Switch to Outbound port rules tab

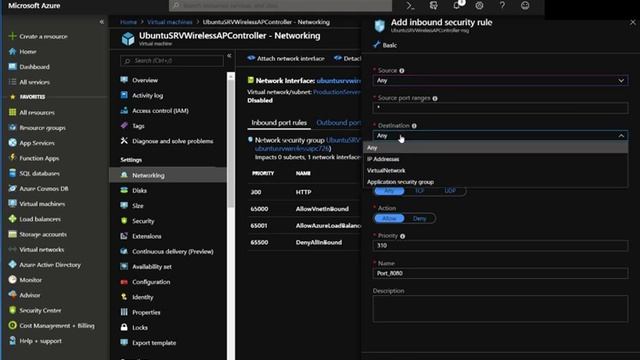(x=338, y=122)
